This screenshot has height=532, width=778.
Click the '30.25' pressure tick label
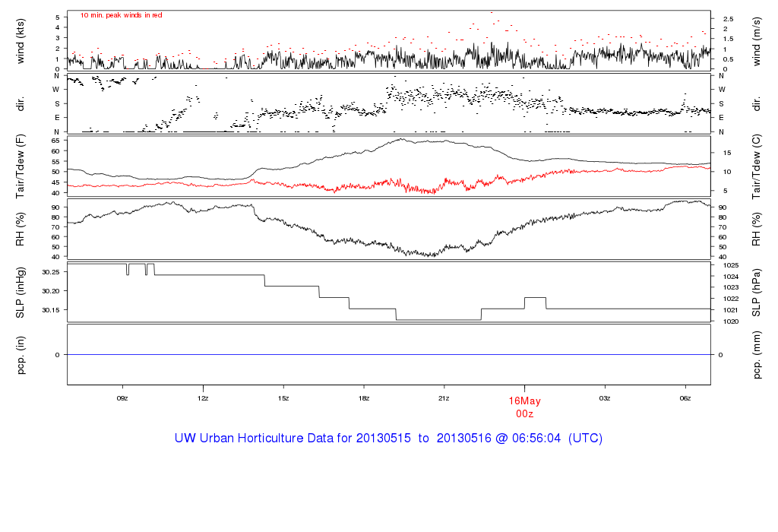point(51,272)
